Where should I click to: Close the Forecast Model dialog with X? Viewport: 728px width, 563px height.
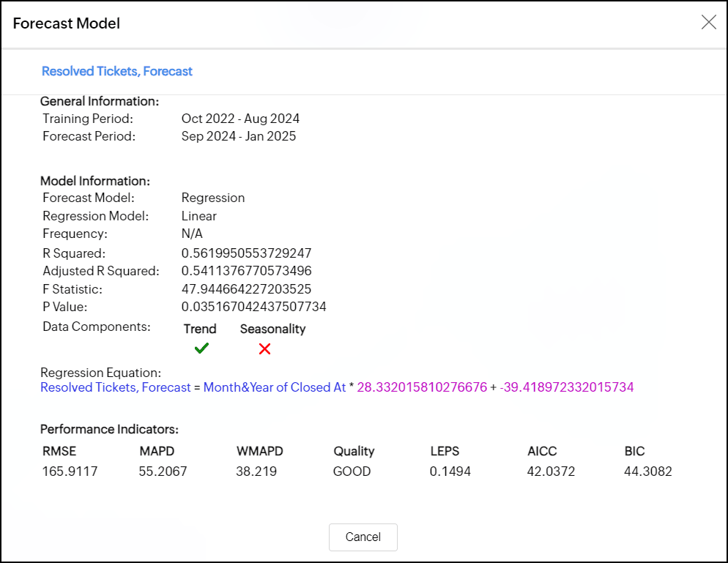(x=708, y=23)
